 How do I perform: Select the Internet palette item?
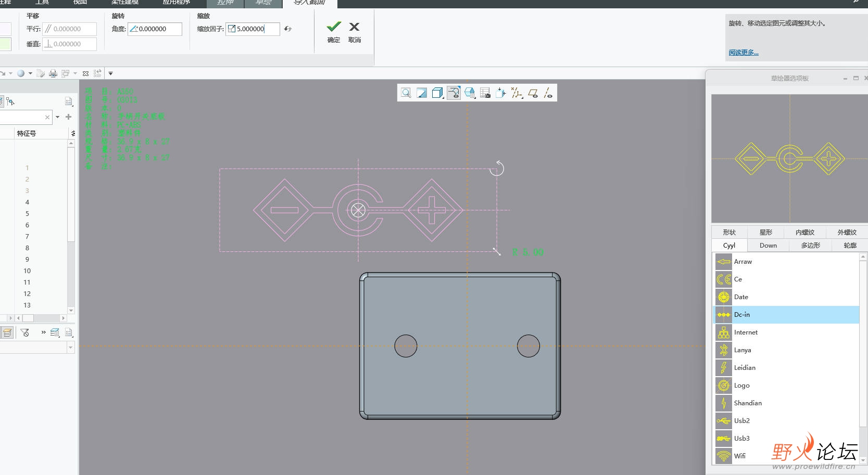(x=786, y=332)
